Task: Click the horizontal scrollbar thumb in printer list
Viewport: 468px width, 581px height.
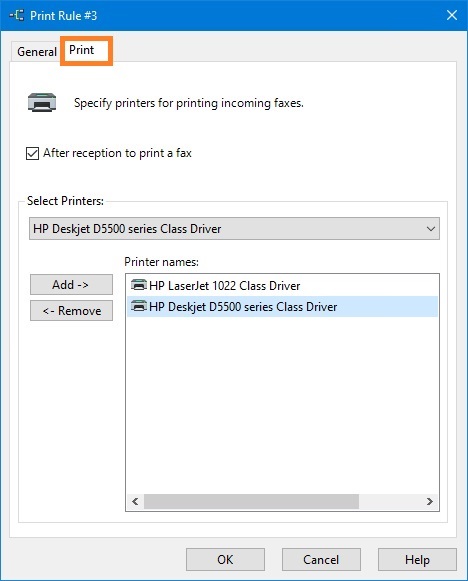Action: [x=251, y=501]
